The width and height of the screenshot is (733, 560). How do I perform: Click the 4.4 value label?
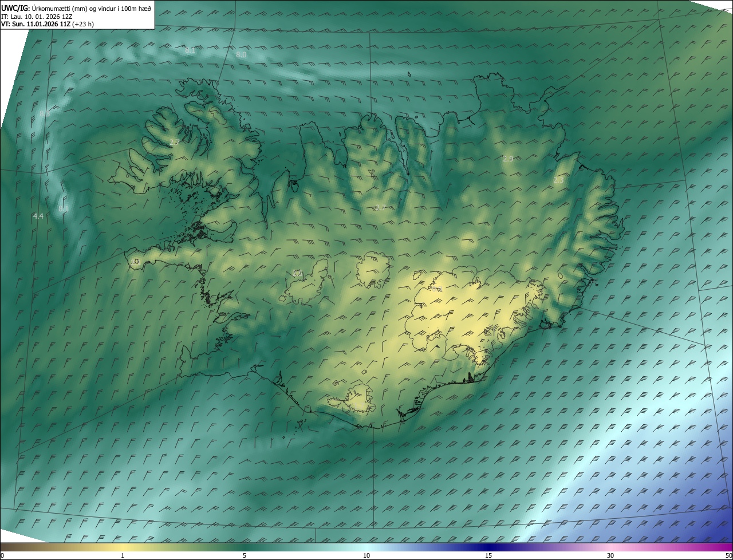point(38,216)
